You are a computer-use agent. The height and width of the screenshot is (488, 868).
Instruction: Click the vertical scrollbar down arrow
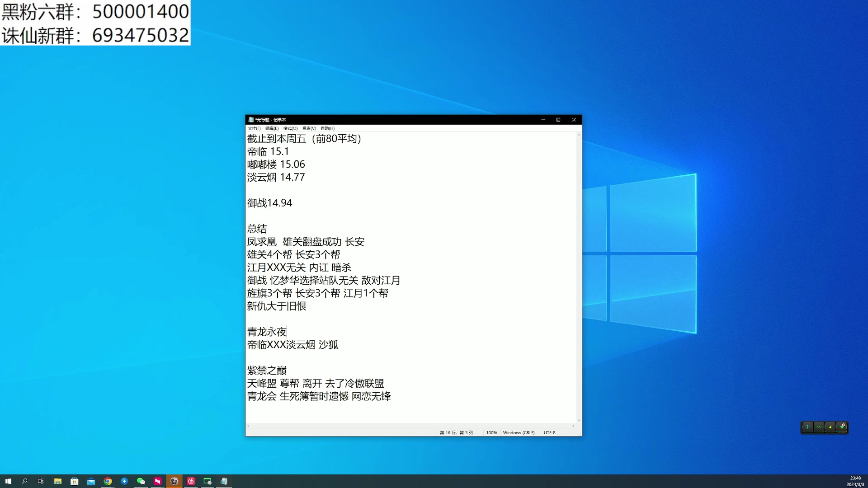(579, 420)
